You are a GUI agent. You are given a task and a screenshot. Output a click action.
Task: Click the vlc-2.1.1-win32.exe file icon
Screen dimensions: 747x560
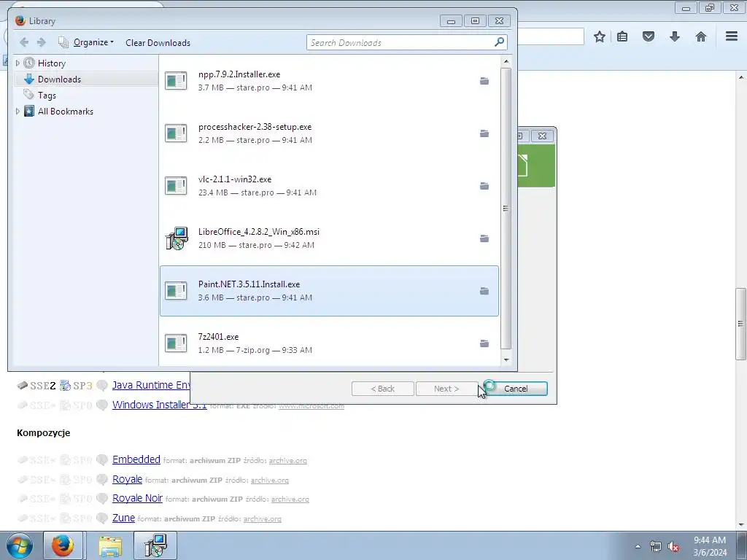[x=176, y=186]
